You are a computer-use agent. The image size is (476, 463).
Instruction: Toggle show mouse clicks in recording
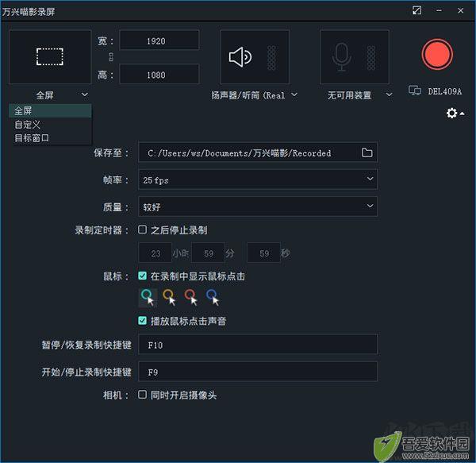(142, 276)
